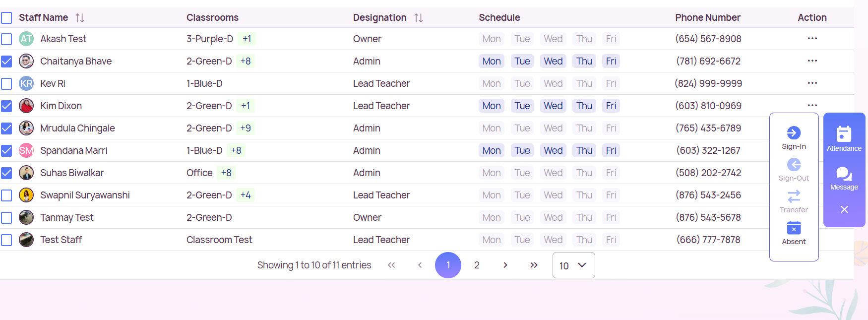Click Wed schedule chip for Kim Dixon
This screenshot has width=868, height=320.
(553, 106)
